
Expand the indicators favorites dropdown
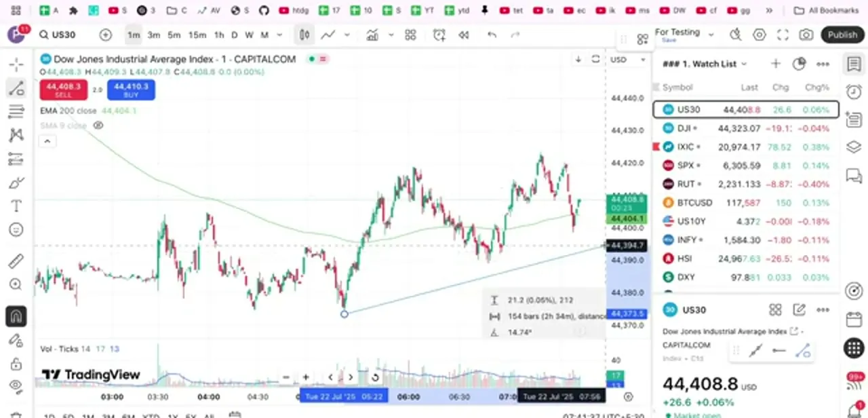coord(391,35)
